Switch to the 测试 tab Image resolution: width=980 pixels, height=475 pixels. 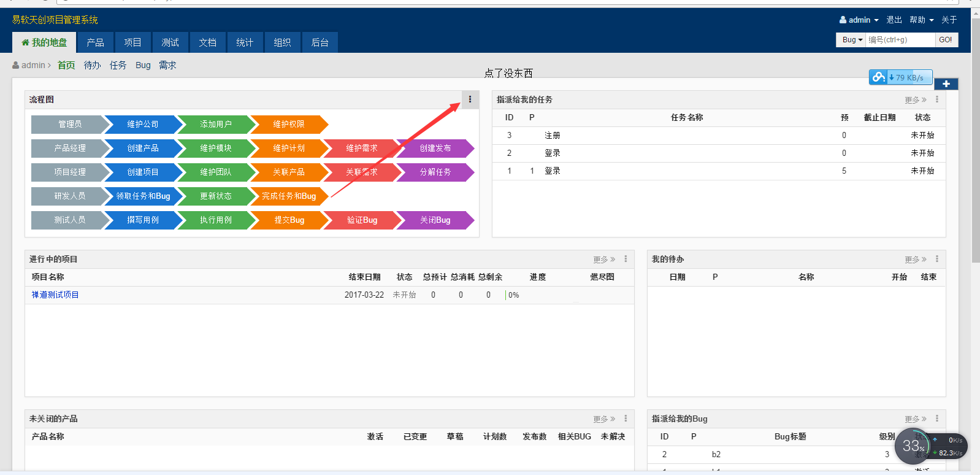coord(170,42)
